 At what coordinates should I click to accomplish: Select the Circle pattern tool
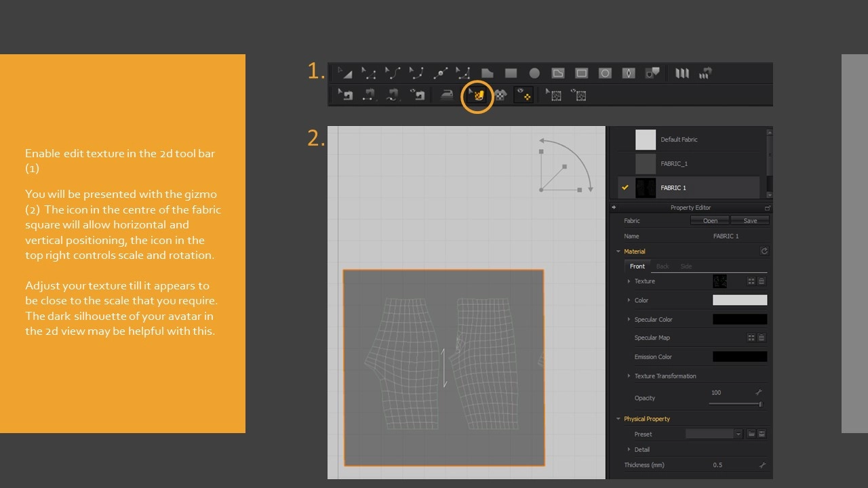pyautogui.click(x=534, y=73)
